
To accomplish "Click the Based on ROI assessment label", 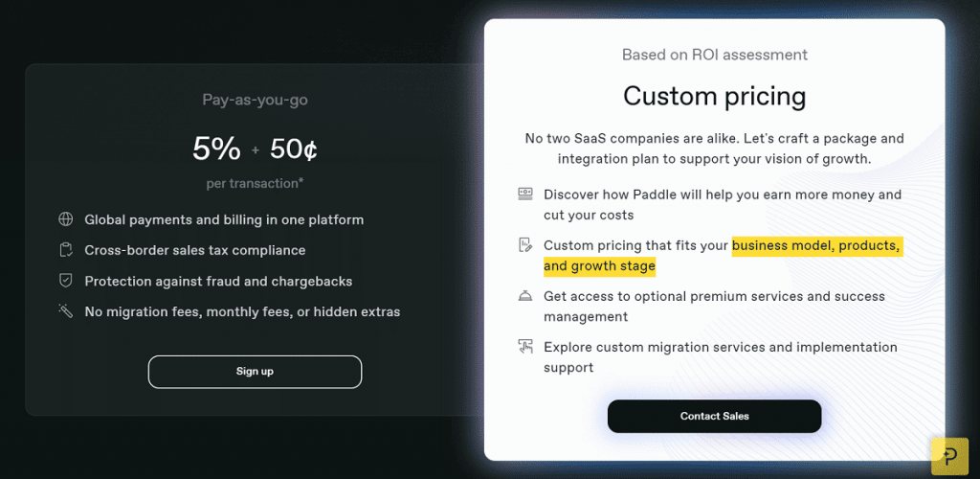I will (x=714, y=55).
